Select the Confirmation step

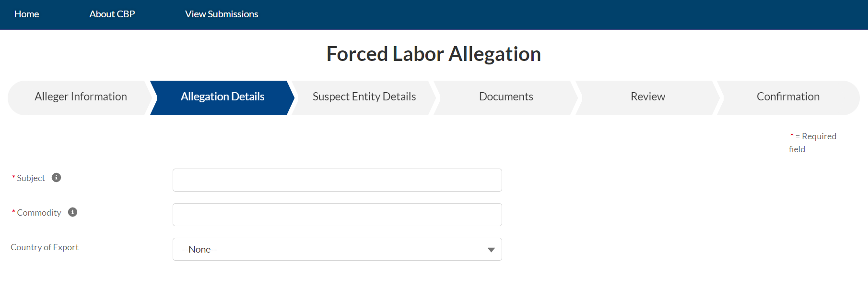(x=788, y=97)
